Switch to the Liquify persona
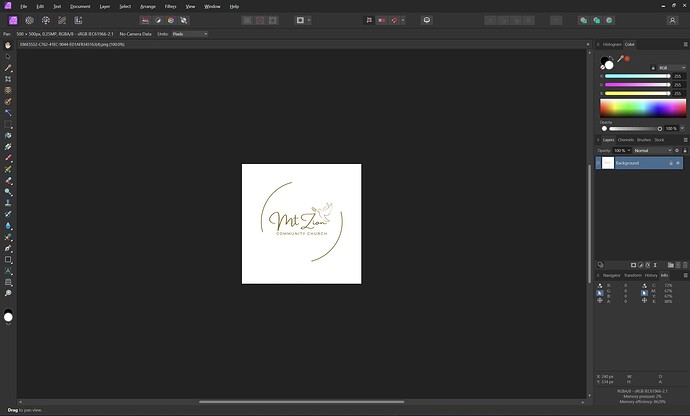Viewport: 690px width, 416px height. tap(29, 20)
